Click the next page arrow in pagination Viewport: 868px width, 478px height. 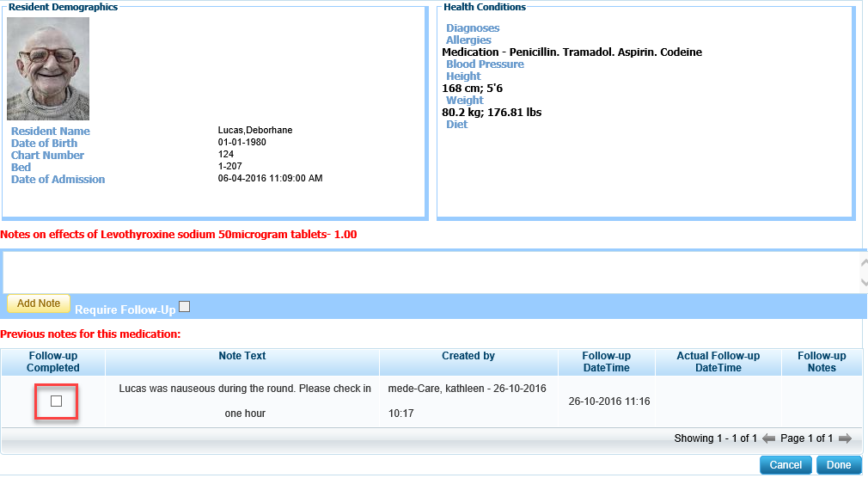point(844,438)
